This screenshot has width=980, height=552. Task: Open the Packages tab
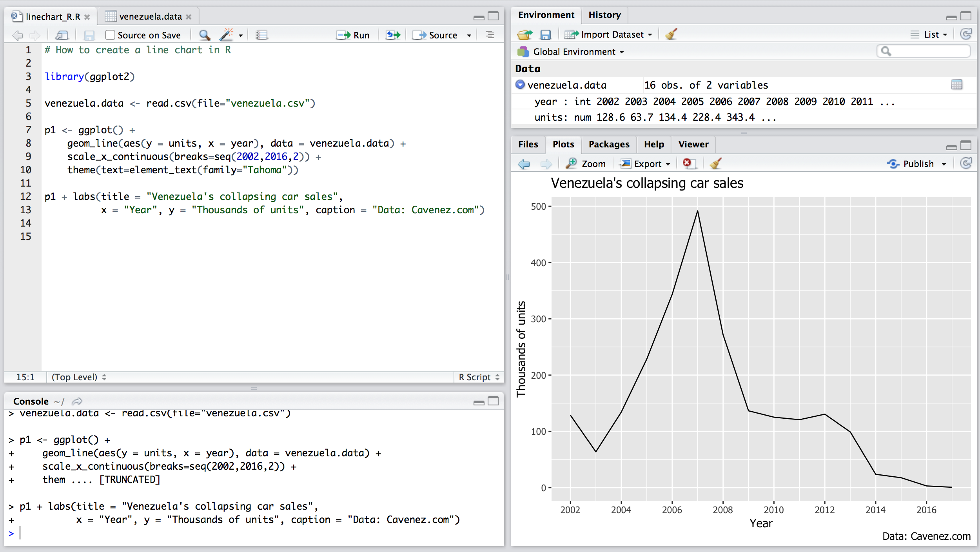pyautogui.click(x=608, y=144)
